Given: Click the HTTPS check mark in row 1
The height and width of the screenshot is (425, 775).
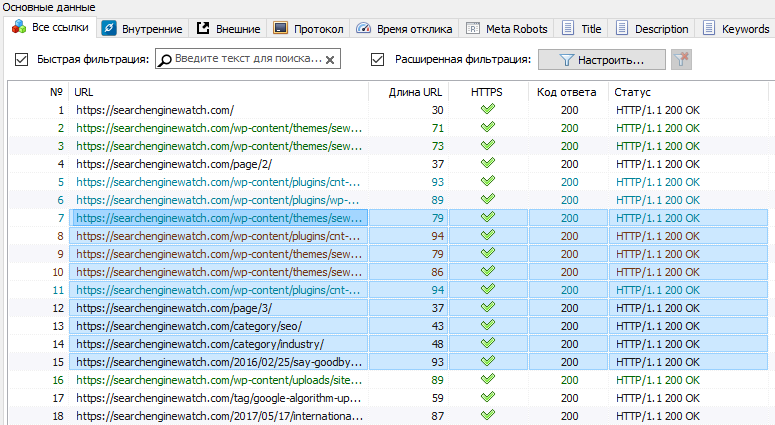Looking at the screenshot, I should click(x=488, y=109).
